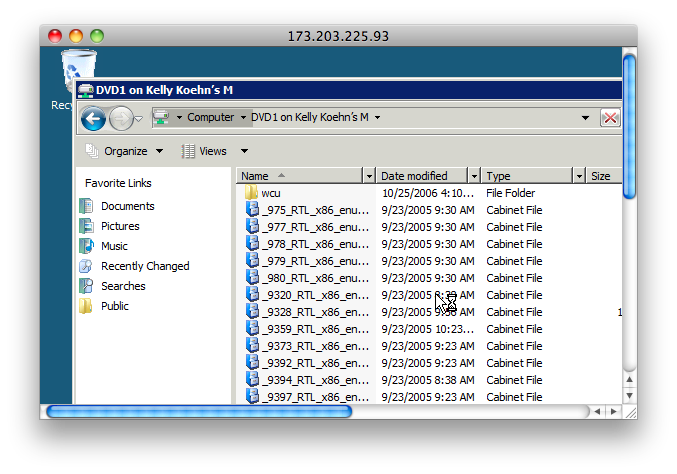Image resolution: width=677 pixels, height=474 pixels.
Task: Click the scroll up arrow
Action: tap(630, 379)
